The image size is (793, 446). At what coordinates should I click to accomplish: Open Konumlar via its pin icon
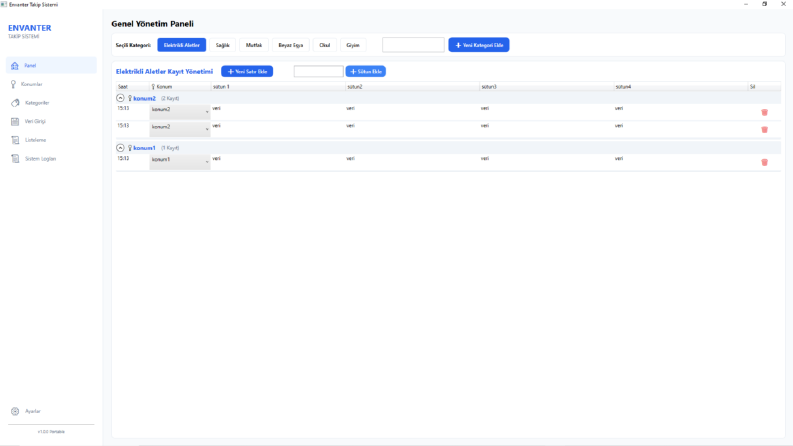(14, 84)
